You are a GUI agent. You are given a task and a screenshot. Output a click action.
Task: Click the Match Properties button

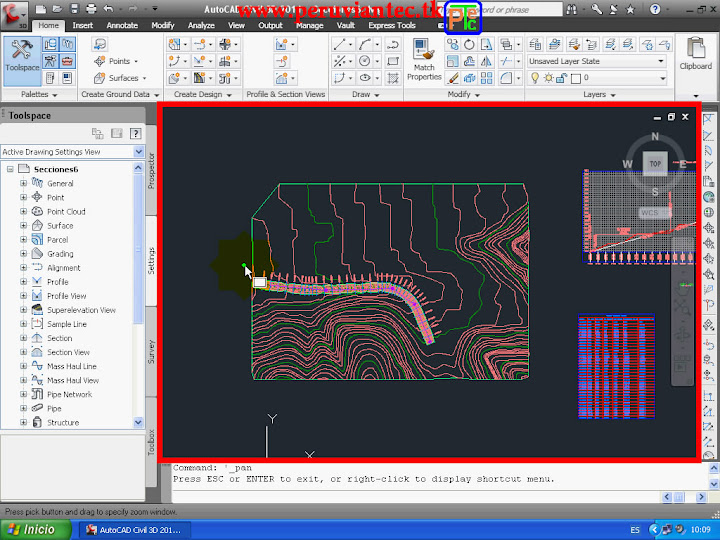pos(423,60)
